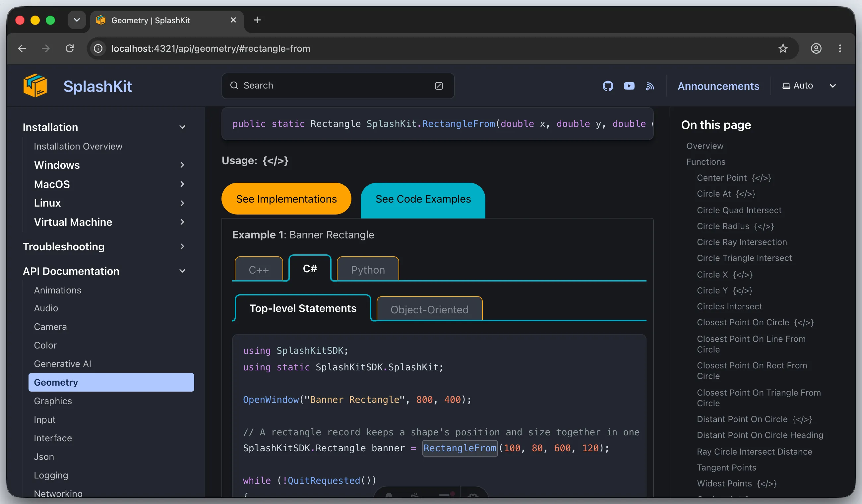Image resolution: width=862 pixels, height=504 pixels.
Task: Open the Animations API page
Action: point(57,290)
